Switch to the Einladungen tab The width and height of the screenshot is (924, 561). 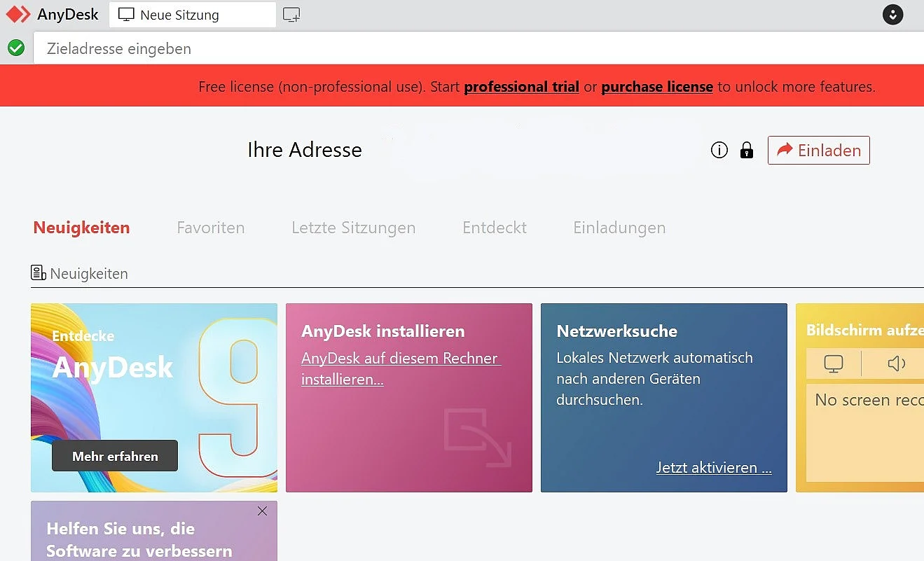click(619, 228)
